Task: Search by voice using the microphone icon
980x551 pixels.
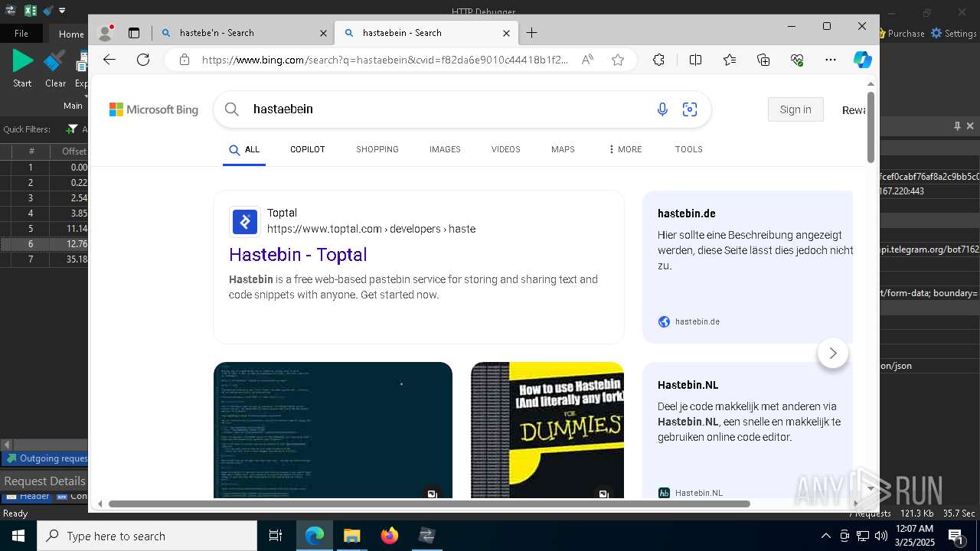Action: click(x=662, y=109)
